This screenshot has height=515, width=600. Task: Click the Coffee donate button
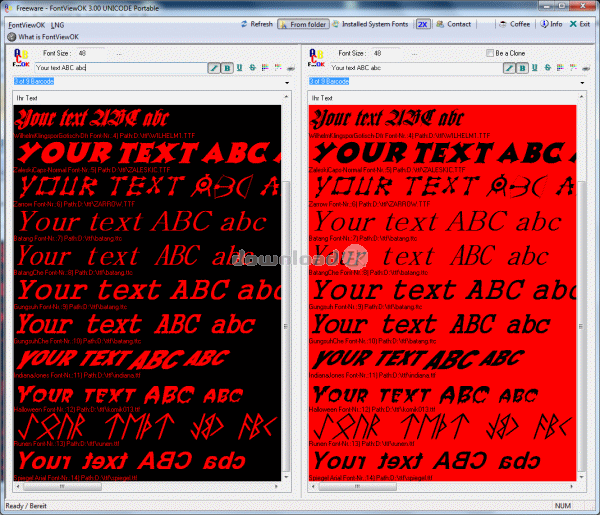[515, 24]
